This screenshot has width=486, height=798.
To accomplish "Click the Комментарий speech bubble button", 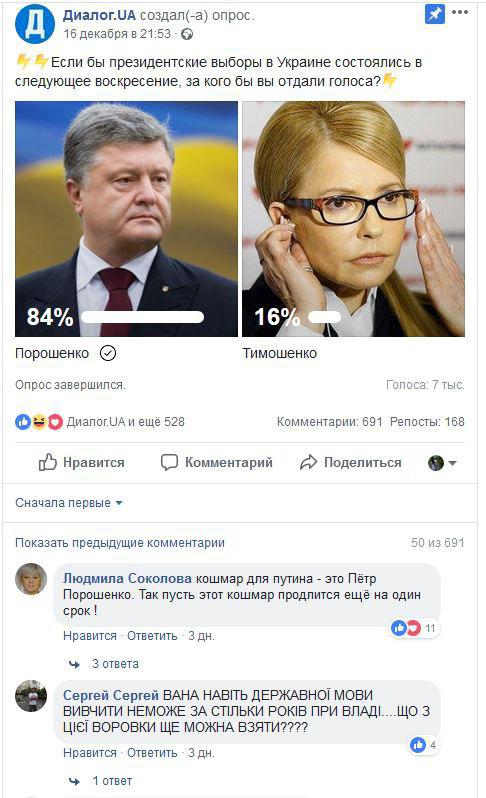I will 217,463.
